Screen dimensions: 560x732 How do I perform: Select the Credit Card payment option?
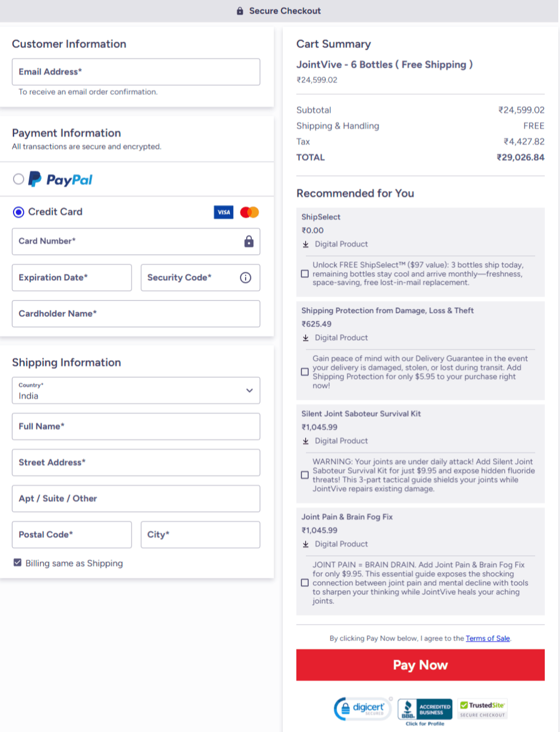(x=18, y=212)
